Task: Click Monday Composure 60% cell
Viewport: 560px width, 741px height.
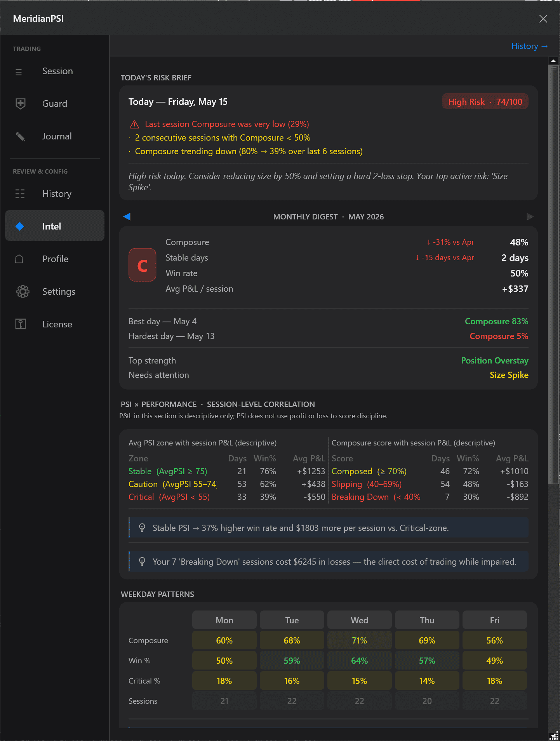Action: coord(224,640)
